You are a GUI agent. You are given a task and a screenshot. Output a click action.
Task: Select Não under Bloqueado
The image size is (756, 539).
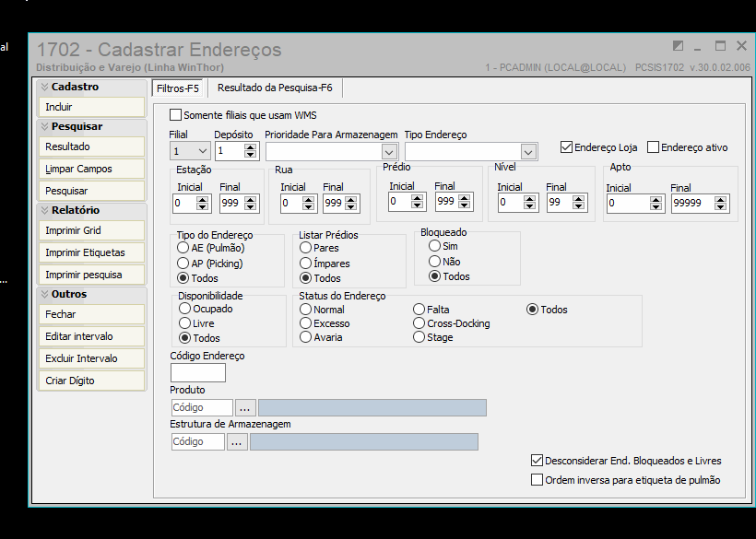tap(434, 262)
